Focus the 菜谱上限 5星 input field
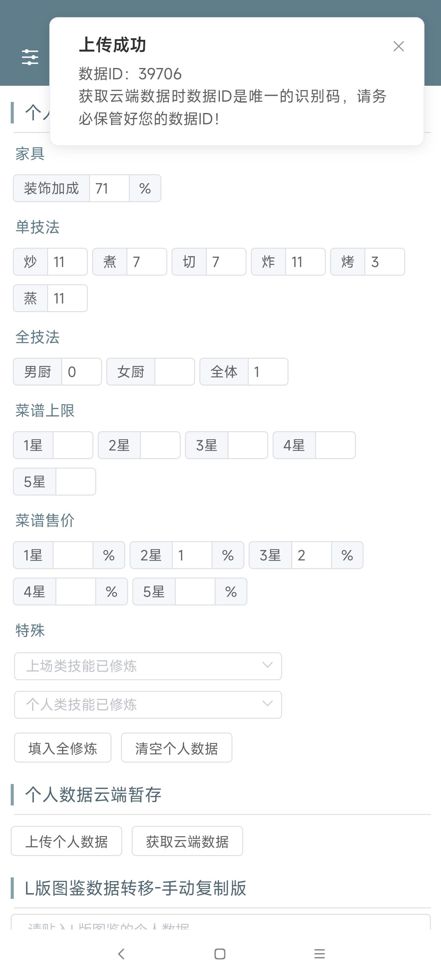 75,482
